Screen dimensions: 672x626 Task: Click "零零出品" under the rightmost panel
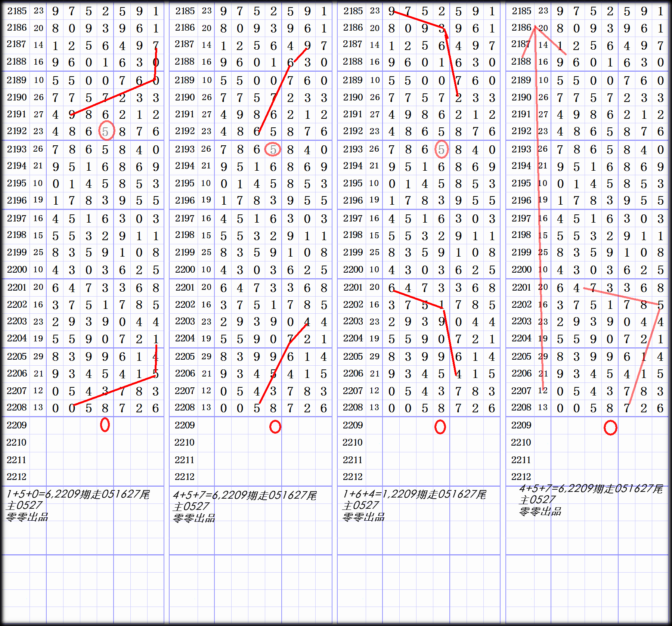coord(540,511)
